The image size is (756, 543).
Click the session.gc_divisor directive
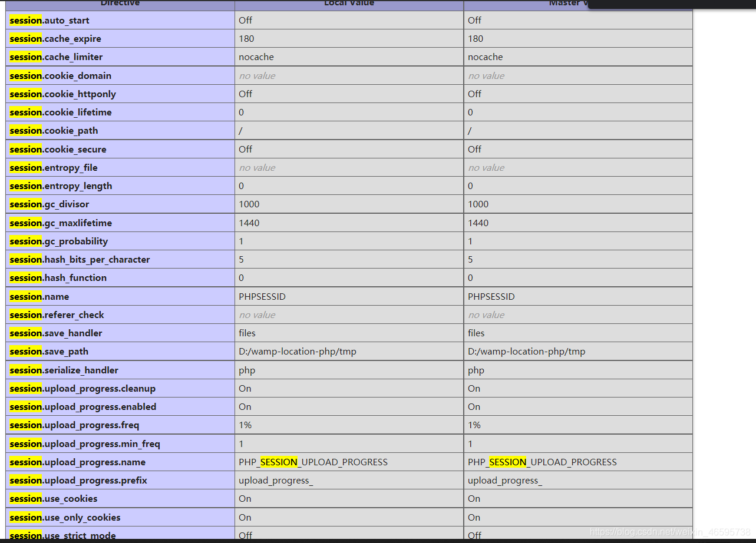[49, 204]
